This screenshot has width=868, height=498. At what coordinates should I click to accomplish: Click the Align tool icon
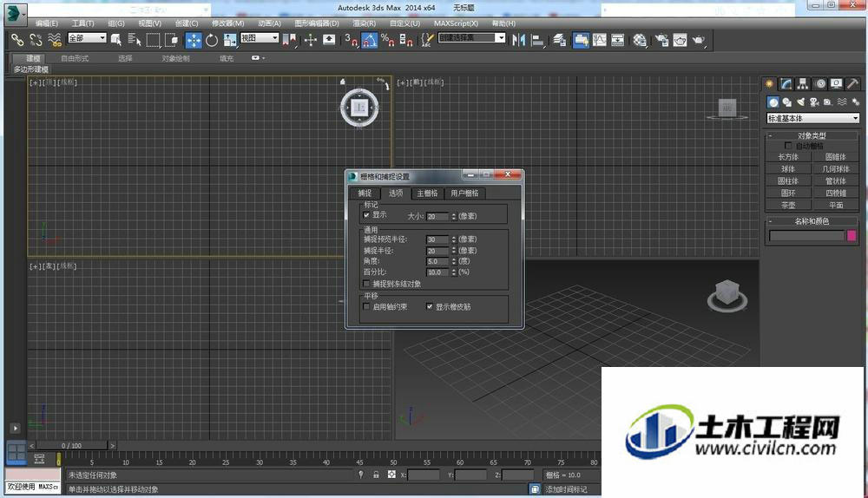537,40
